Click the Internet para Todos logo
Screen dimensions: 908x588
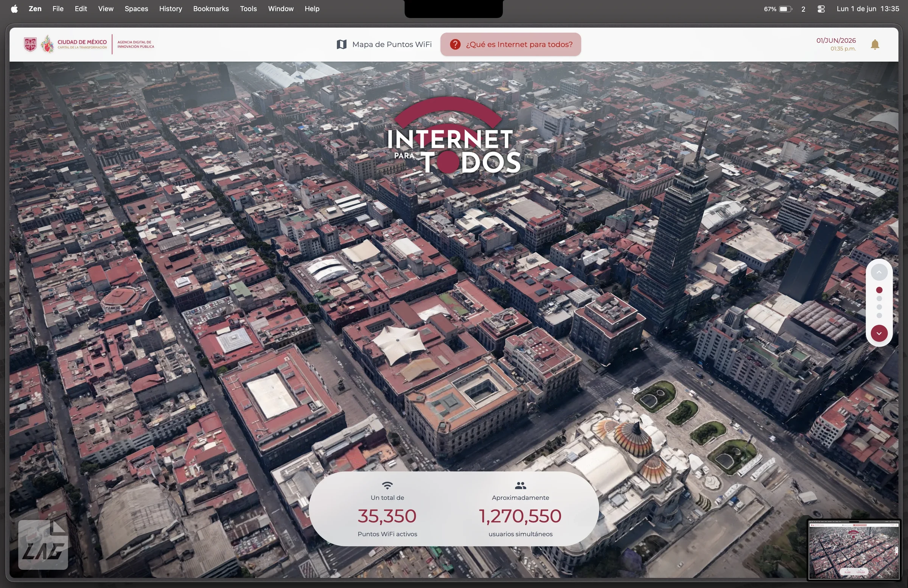tap(453, 135)
